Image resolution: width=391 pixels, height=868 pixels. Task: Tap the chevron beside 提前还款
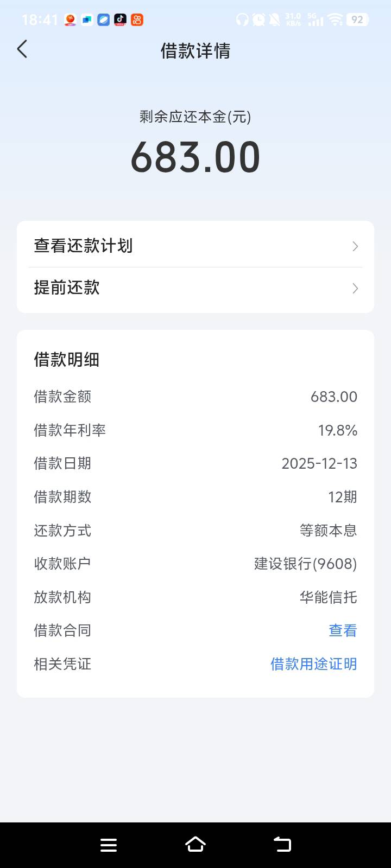(355, 288)
